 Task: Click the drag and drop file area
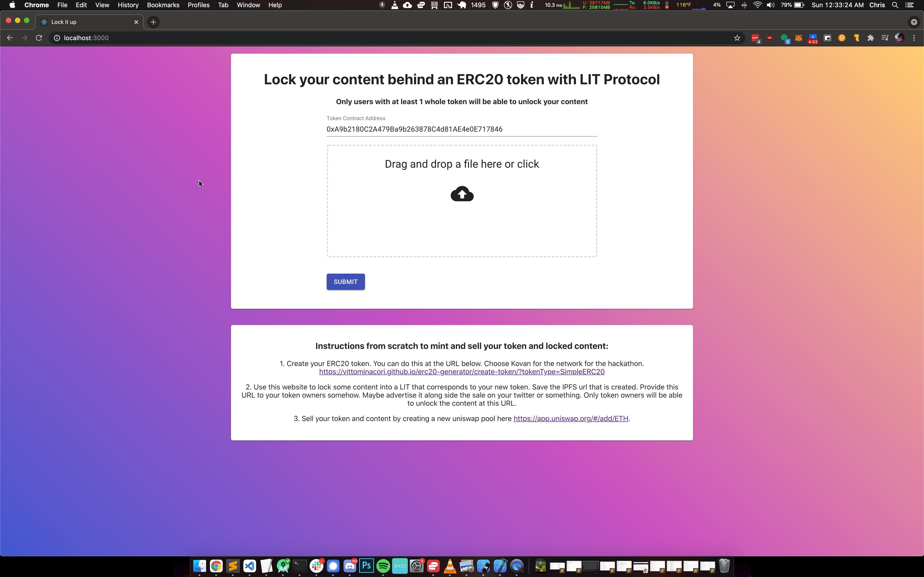click(462, 199)
